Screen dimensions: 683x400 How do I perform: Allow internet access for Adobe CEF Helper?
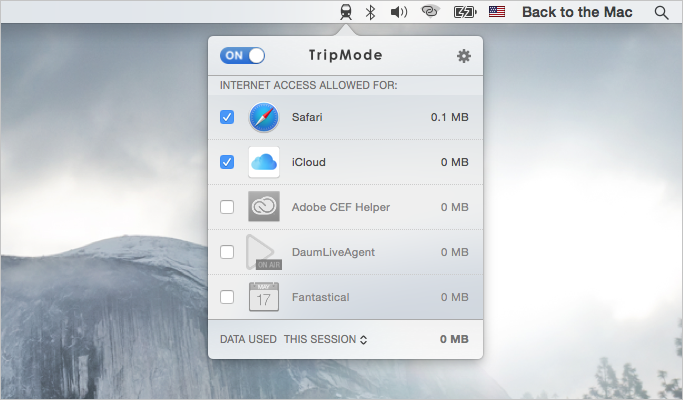(x=227, y=207)
